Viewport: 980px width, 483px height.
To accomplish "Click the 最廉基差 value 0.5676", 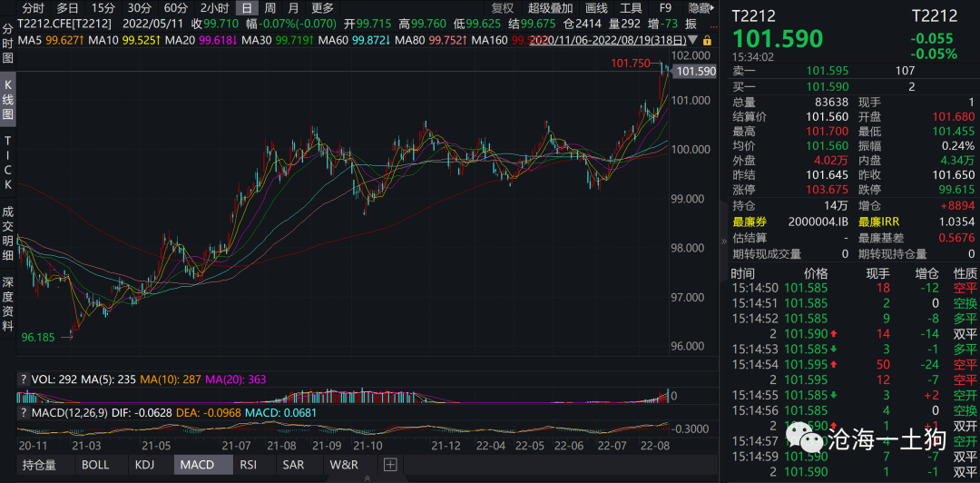I will point(957,238).
